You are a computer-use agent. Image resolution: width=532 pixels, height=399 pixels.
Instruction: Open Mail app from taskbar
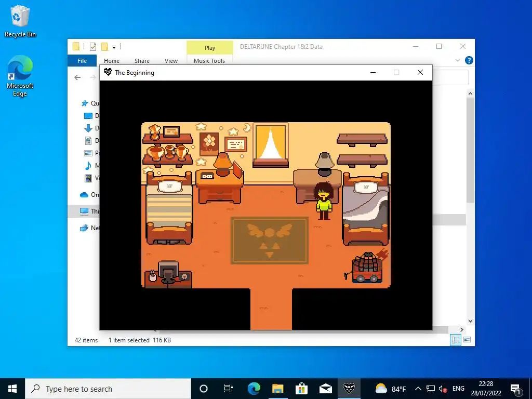tap(325, 389)
